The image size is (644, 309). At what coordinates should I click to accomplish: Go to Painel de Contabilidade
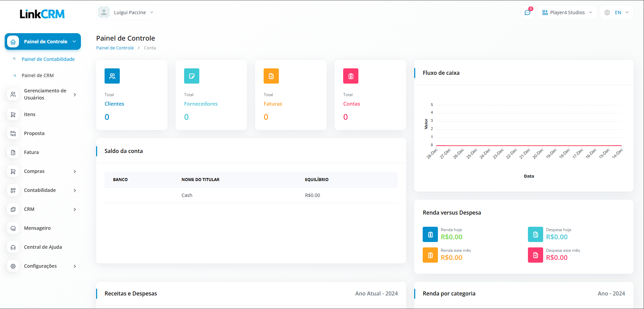pos(48,59)
